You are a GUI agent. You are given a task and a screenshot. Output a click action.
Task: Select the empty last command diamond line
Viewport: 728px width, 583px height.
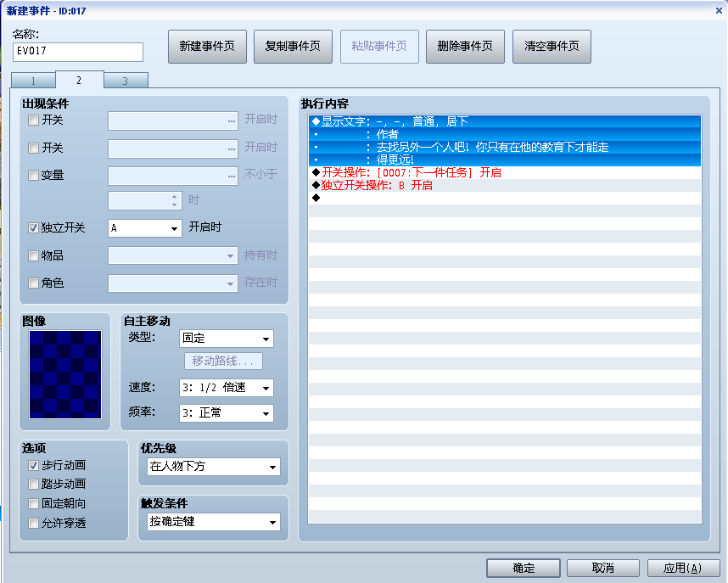[x=505, y=198]
